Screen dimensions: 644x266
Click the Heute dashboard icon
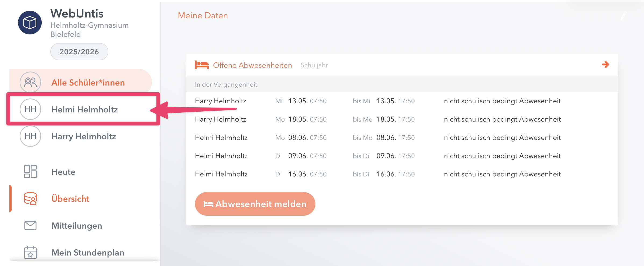[30, 172]
